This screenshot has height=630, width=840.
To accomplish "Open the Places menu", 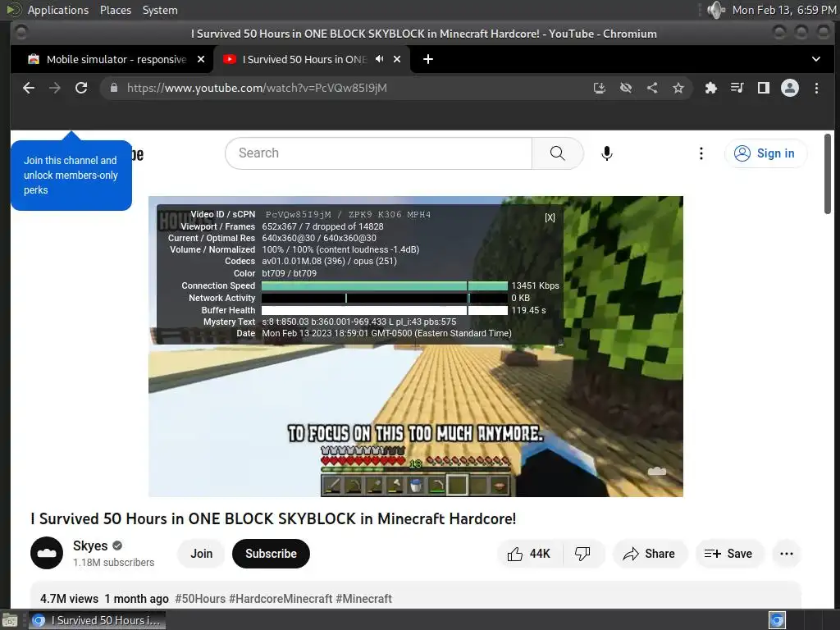I will click(x=115, y=10).
